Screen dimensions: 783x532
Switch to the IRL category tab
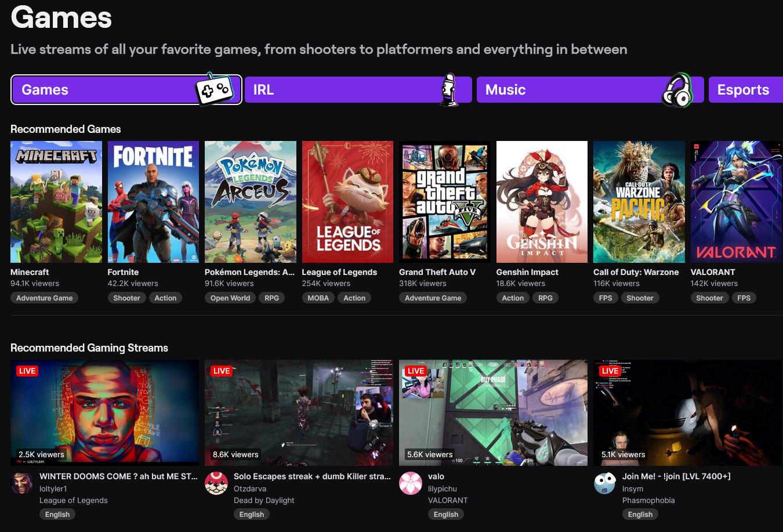(x=357, y=90)
